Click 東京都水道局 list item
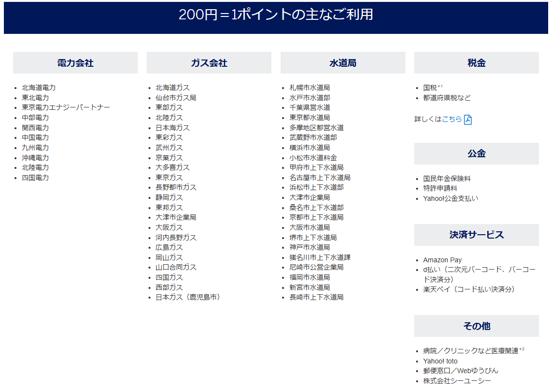Image resolution: width=553 pixels, height=392 pixels. (x=310, y=118)
